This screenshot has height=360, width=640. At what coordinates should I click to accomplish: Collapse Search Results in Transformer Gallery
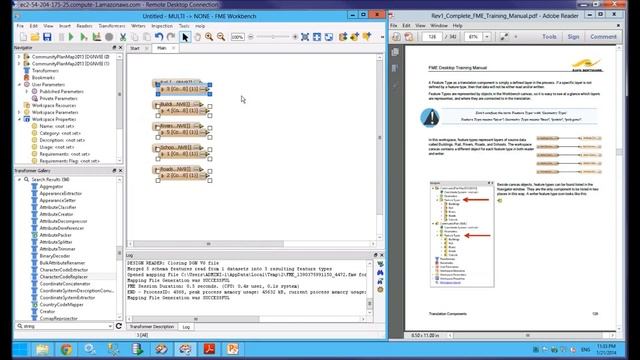click(x=19, y=180)
